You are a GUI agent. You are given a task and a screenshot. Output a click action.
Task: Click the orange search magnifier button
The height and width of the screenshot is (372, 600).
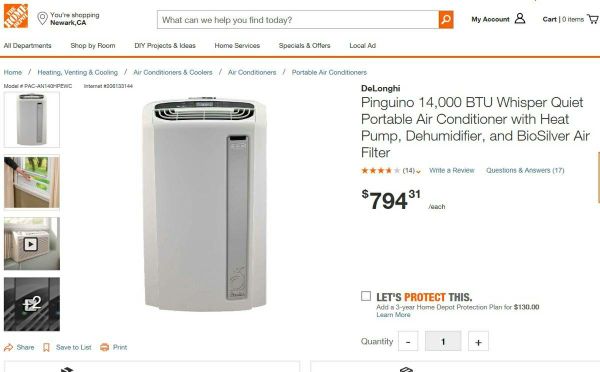point(446,20)
